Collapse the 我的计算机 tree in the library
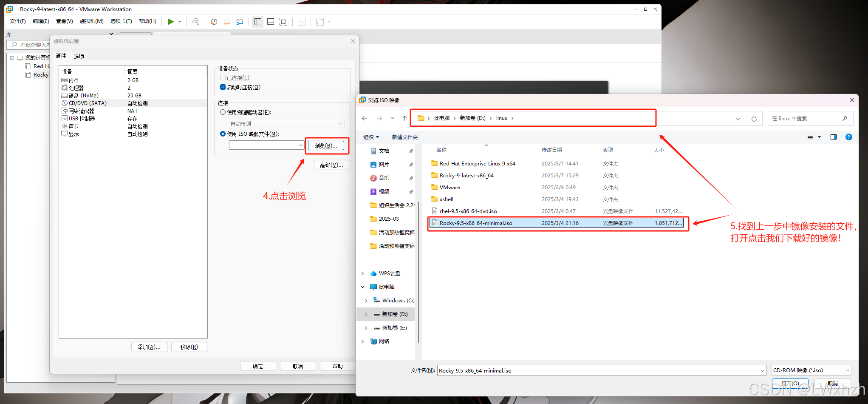This screenshot has width=868, height=404. tap(12, 58)
